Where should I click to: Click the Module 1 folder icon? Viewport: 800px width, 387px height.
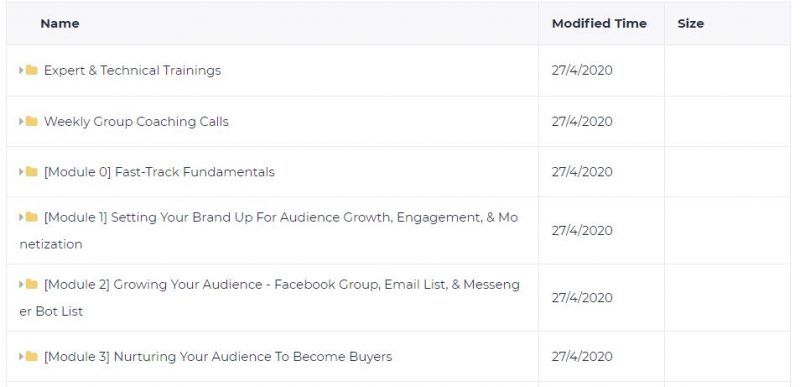[x=32, y=217]
